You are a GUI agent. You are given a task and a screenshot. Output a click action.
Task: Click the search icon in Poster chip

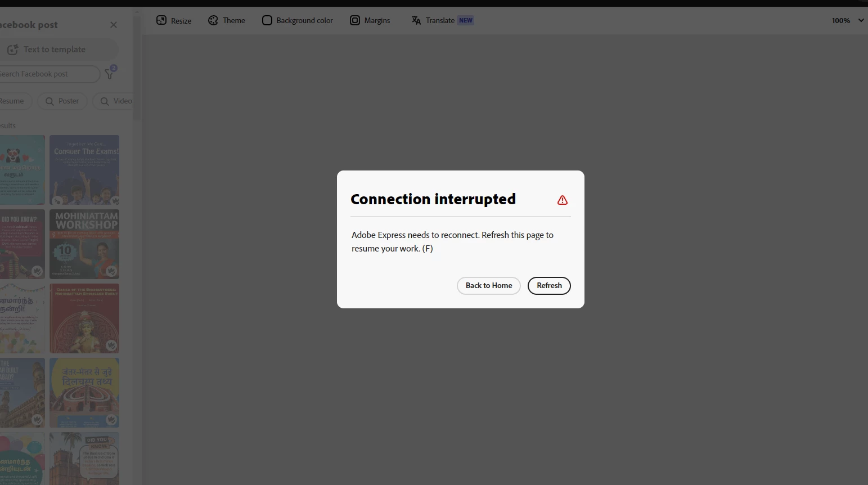point(50,101)
